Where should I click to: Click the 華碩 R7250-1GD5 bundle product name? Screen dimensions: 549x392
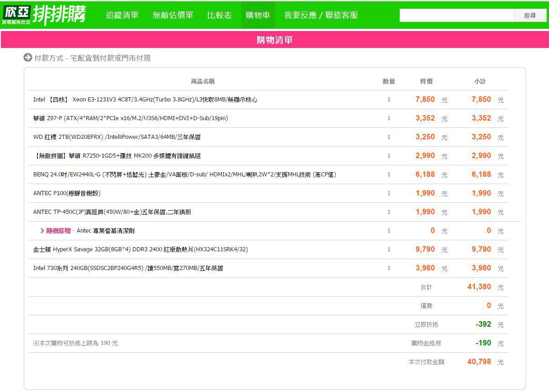click(x=117, y=156)
